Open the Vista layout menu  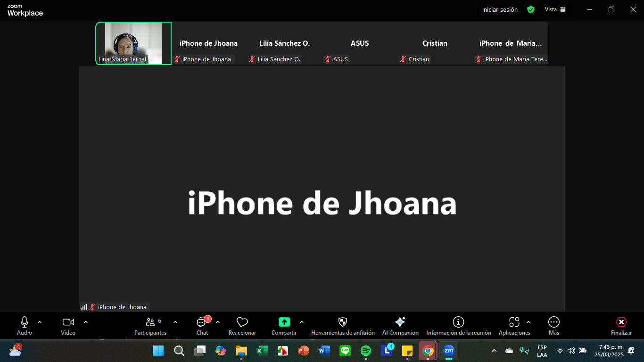555,9
